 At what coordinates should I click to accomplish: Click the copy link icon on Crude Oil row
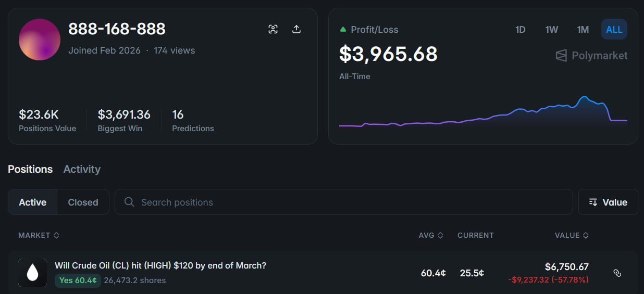pyautogui.click(x=617, y=273)
